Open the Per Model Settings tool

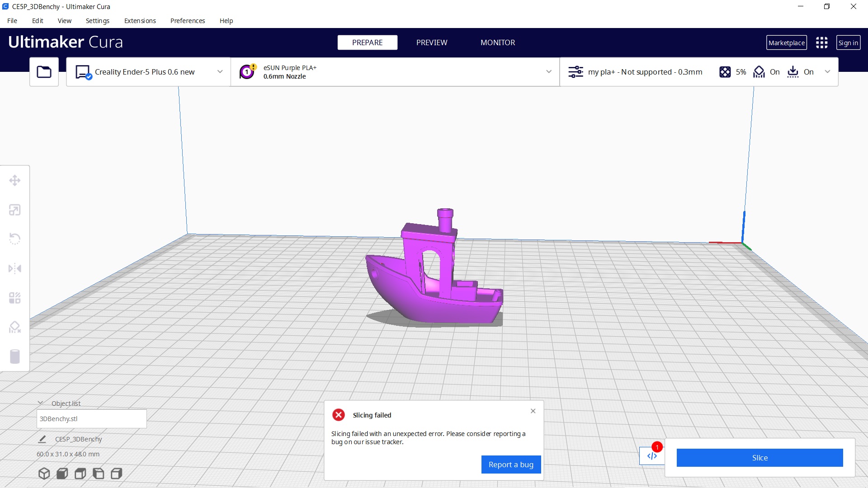click(15, 298)
